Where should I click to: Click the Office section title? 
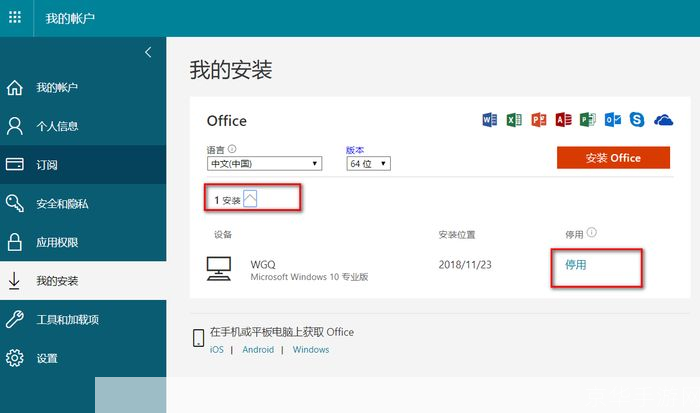[227, 121]
